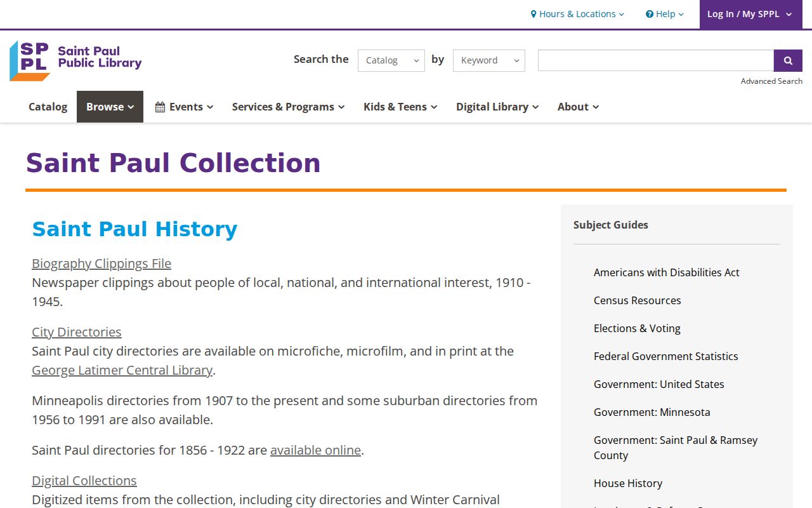This screenshot has height=508, width=812.
Task: Open the Census Resources subject guide
Action: pos(638,300)
